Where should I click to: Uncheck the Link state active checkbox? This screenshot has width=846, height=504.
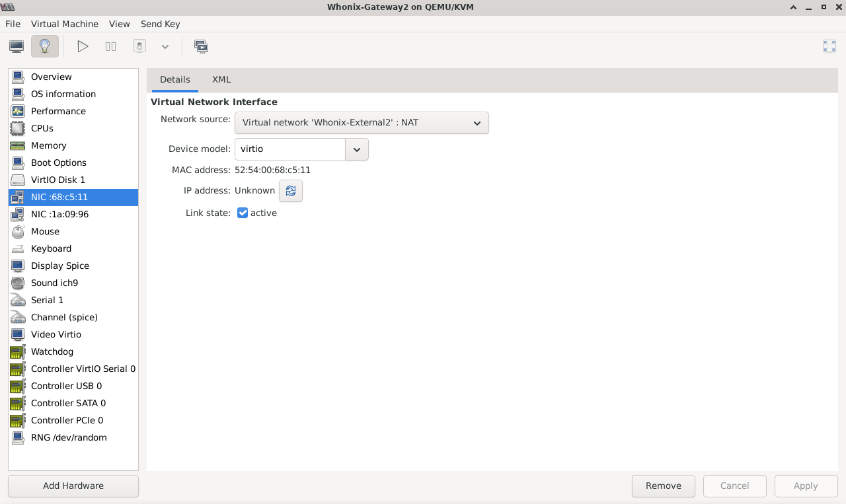(243, 213)
